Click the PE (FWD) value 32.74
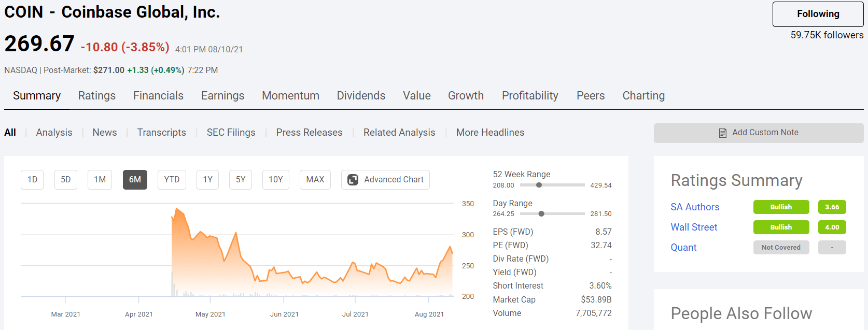The height and width of the screenshot is (330, 868). 601,246
